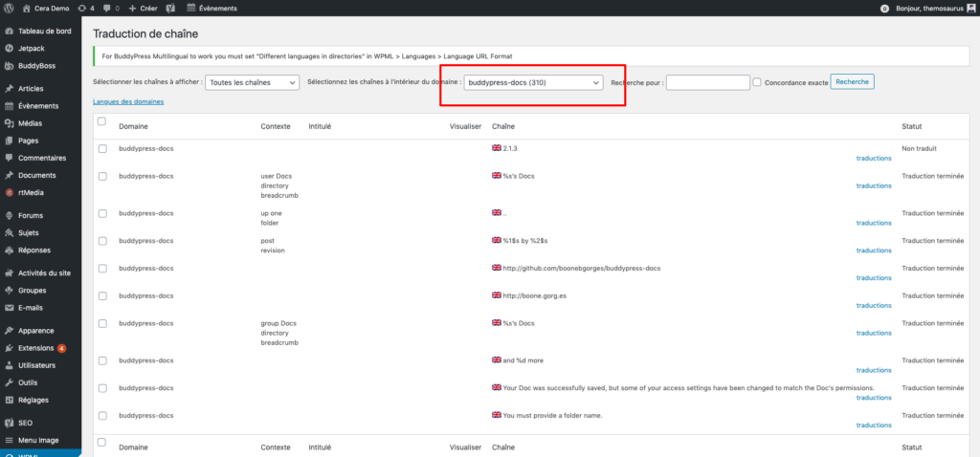Check the user Docs directory breadcrumb row
The width and height of the screenshot is (980, 457).
point(102,176)
